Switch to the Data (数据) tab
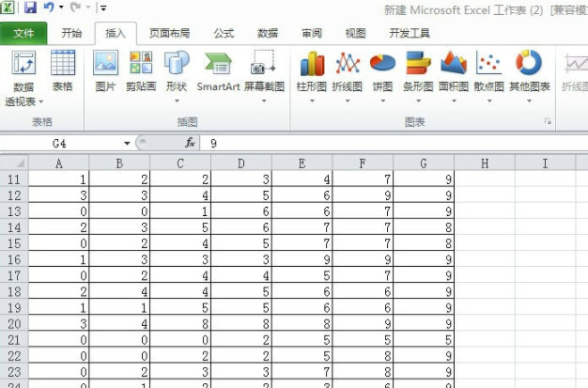The height and width of the screenshot is (388, 588). click(x=268, y=34)
